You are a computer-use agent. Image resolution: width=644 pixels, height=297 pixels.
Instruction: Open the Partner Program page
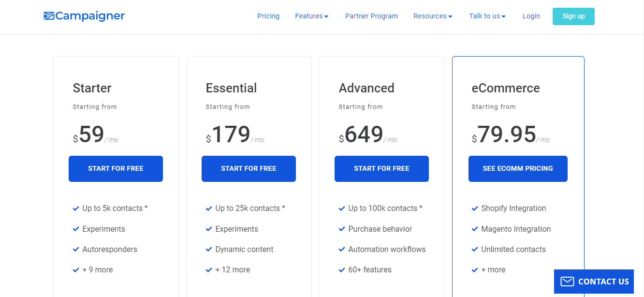371,16
